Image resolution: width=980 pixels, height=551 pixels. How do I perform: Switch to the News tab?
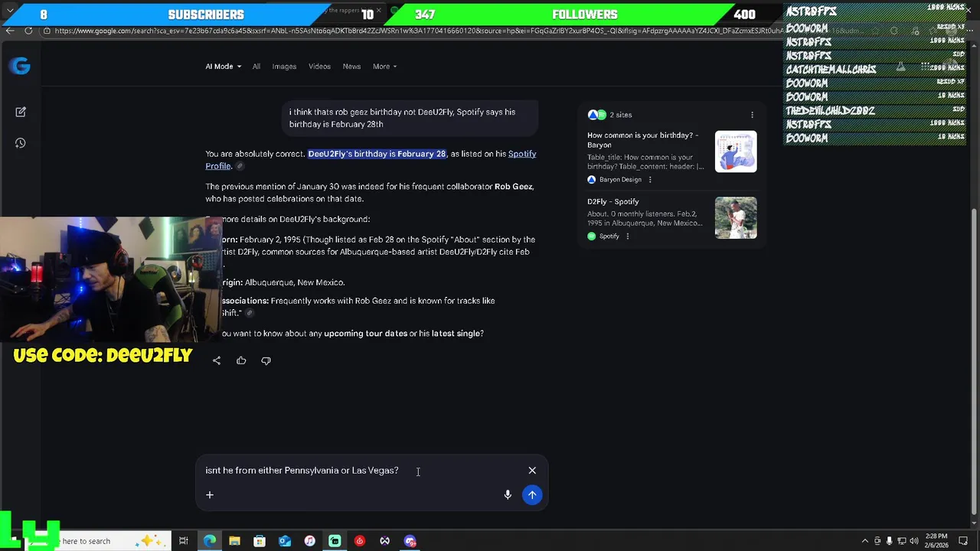coord(351,67)
